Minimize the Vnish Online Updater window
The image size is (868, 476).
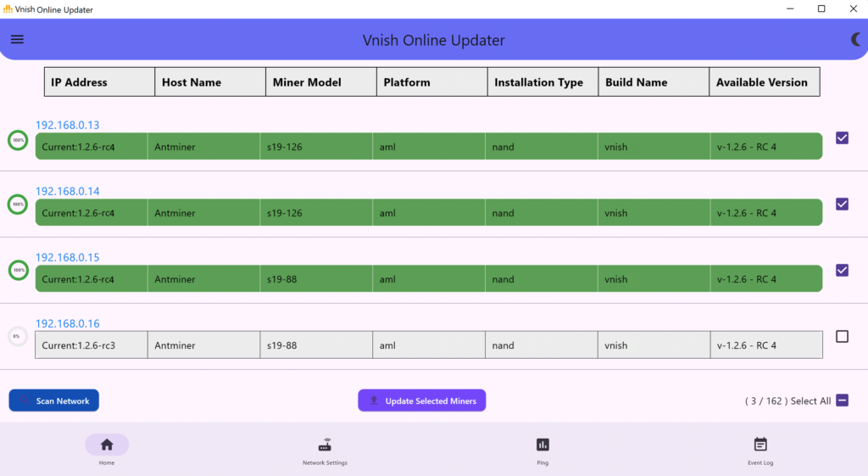[790, 8]
